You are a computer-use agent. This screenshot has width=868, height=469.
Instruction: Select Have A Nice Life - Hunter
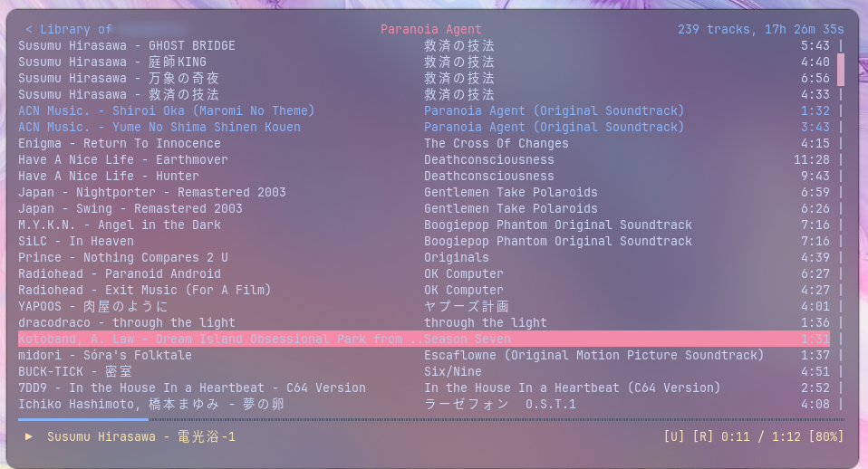[109, 176]
